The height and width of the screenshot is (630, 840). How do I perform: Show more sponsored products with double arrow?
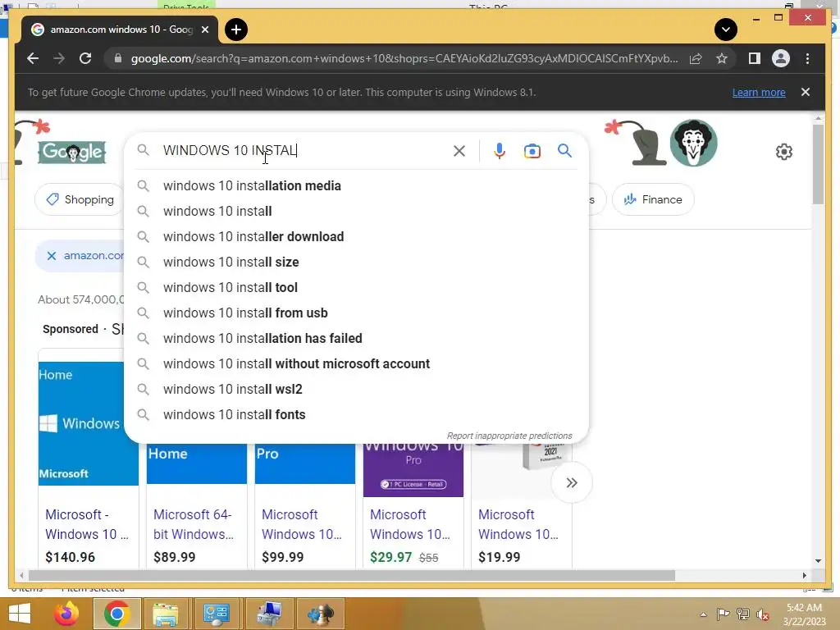(572, 482)
